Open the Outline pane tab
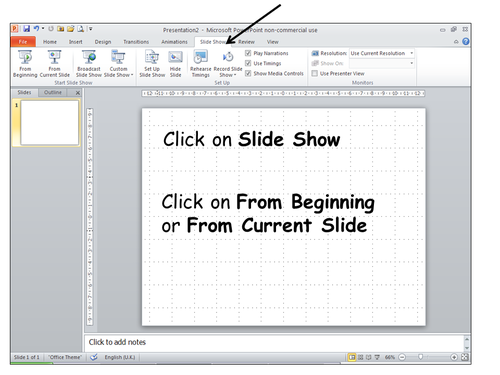Screen dimensions: 500x375 pos(53,92)
